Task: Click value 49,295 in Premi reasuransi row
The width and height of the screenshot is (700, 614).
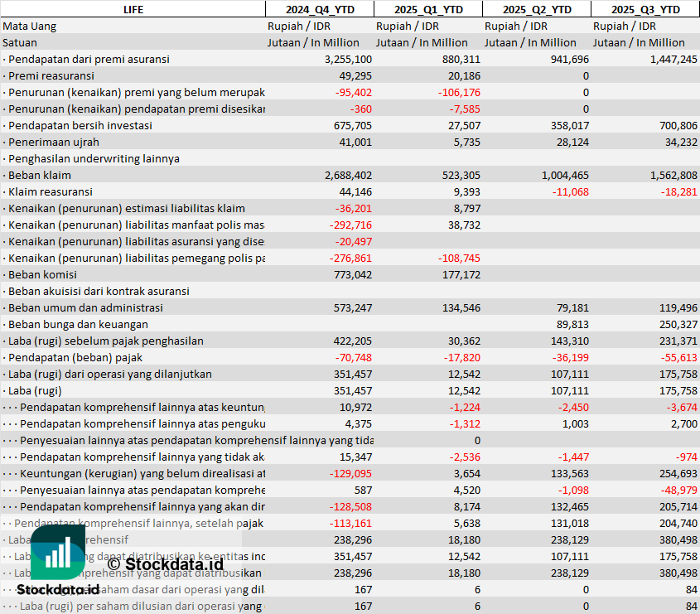Action: click(355, 76)
